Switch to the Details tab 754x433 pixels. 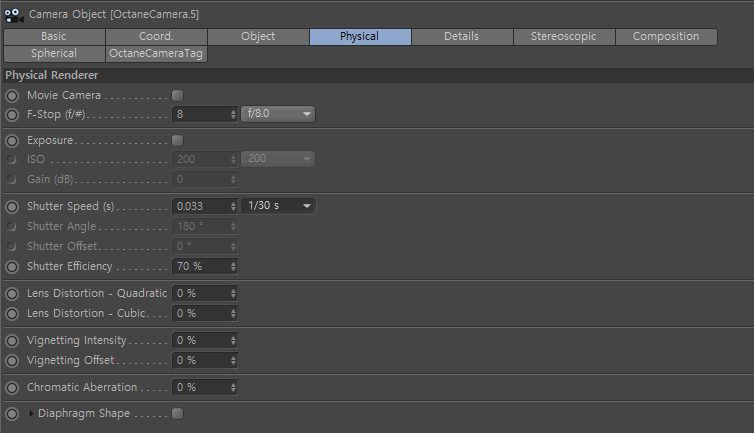[x=462, y=37]
